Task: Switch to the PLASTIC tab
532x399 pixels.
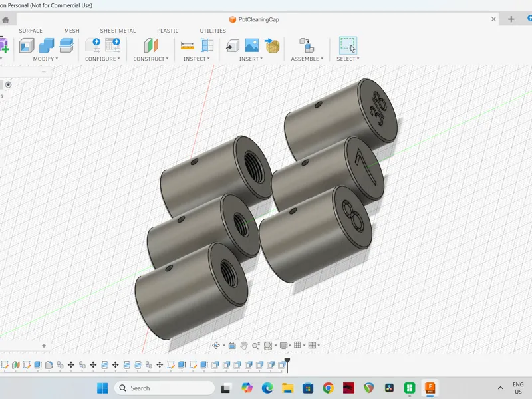Action: (168, 31)
